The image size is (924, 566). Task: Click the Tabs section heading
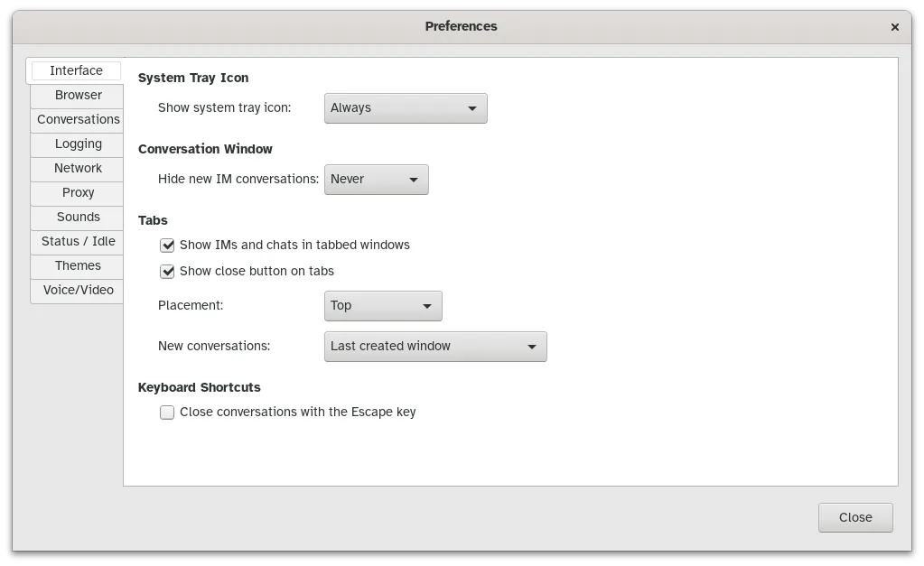point(153,220)
